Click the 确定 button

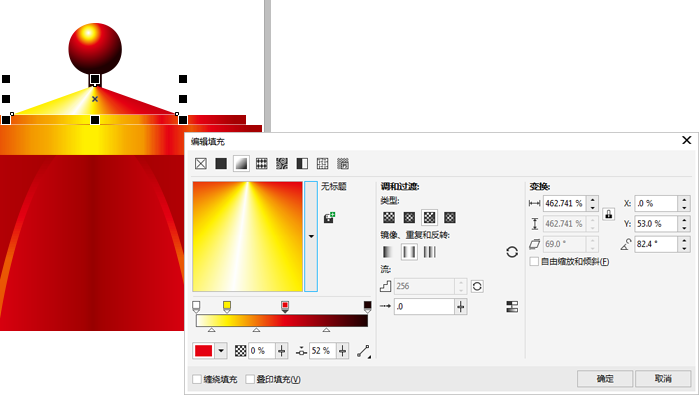(x=605, y=379)
